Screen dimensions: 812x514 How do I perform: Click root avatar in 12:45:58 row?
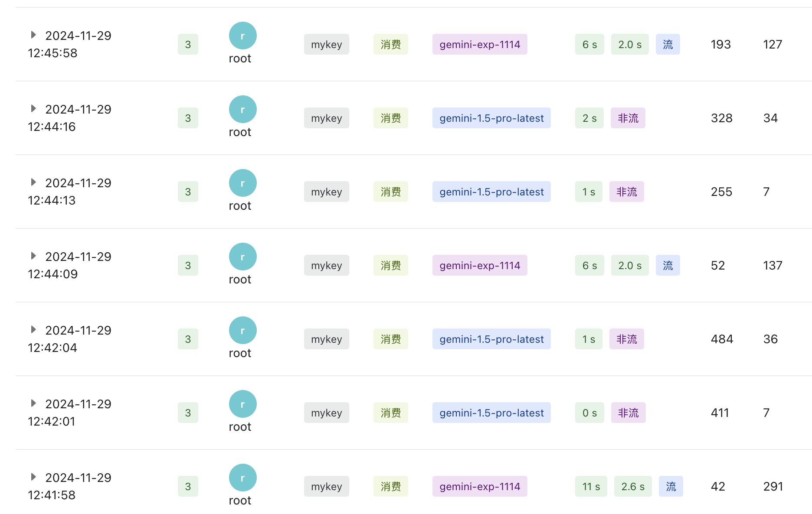point(242,36)
